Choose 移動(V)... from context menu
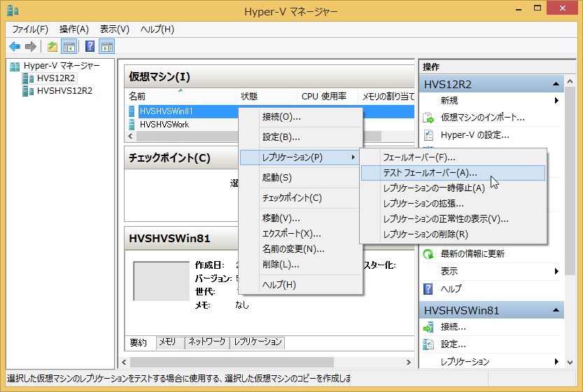This screenshot has width=583, height=392. tap(301, 218)
